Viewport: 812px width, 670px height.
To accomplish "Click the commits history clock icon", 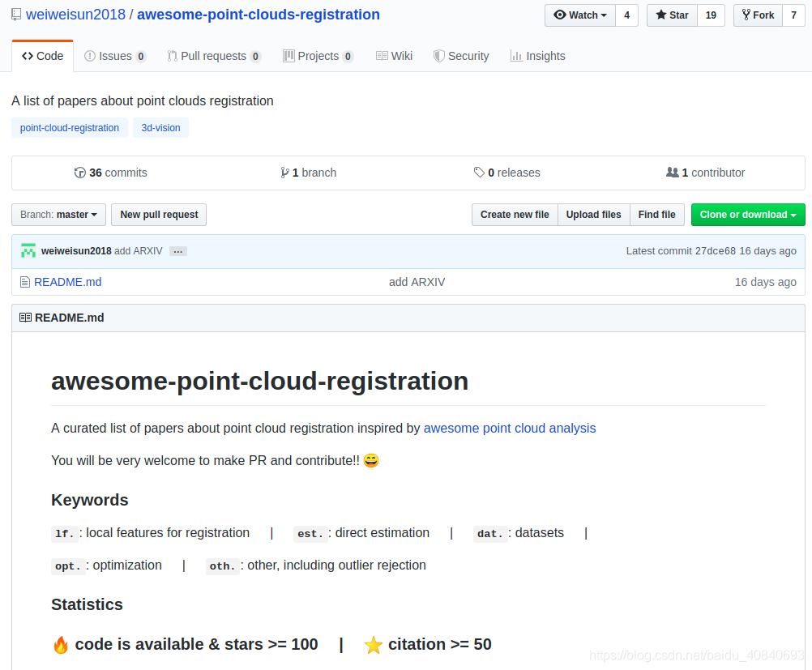I will click(x=79, y=173).
